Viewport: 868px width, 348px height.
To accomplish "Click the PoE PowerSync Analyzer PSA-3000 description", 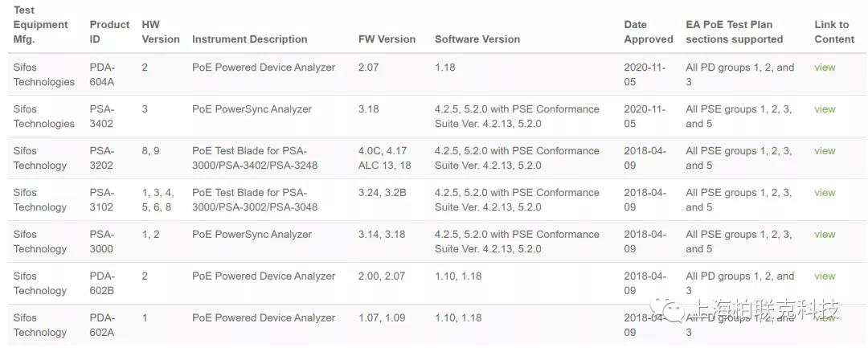I will tap(252, 234).
